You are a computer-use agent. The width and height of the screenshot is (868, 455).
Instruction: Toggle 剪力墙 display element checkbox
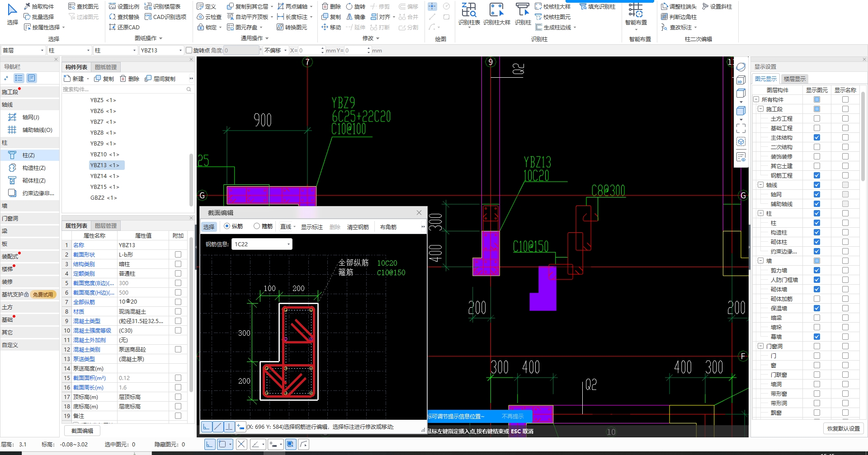816,270
